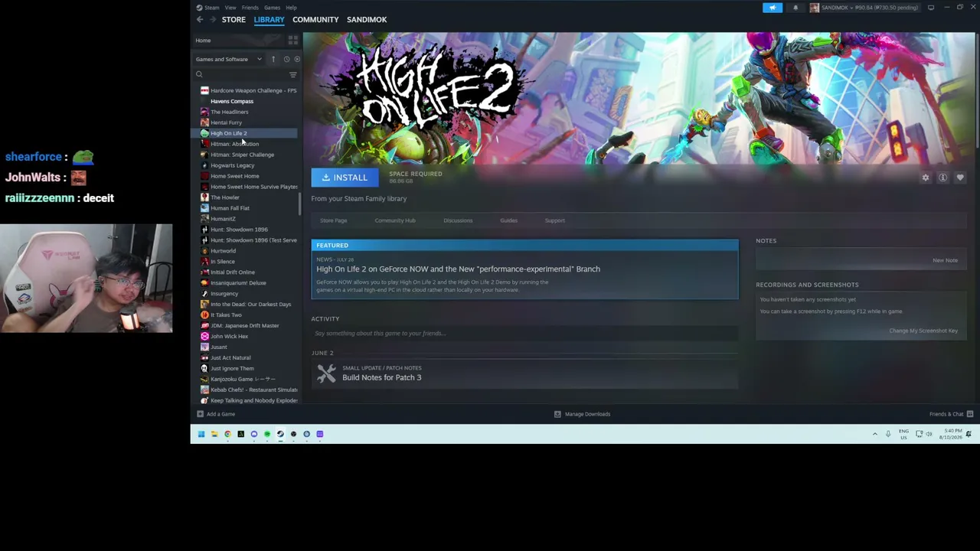This screenshot has height=551, width=980.
Task: Open the Friends menu
Action: [x=250, y=8]
